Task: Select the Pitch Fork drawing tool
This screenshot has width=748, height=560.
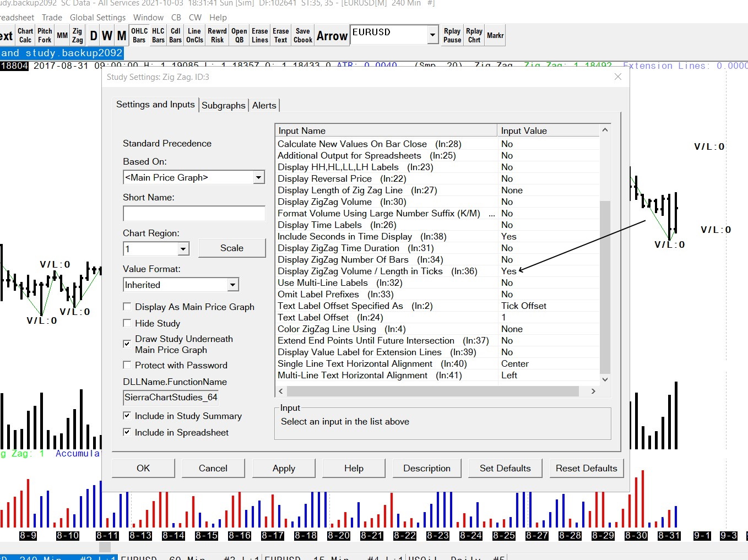Action: 45,35
